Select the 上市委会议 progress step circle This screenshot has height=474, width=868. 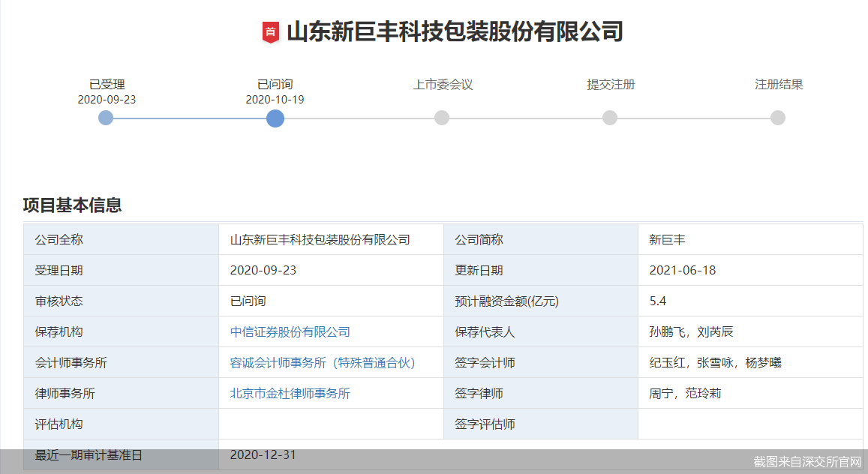[x=442, y=118]
